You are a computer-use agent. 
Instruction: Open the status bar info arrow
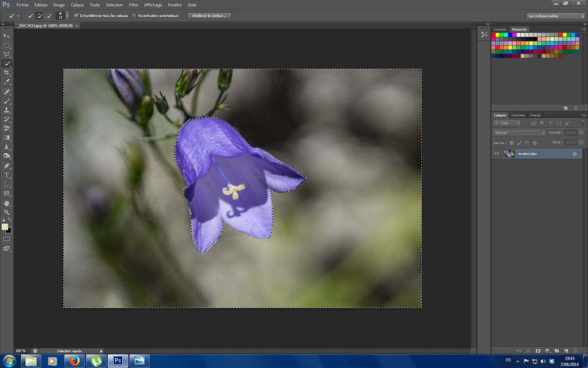point(101,351)
